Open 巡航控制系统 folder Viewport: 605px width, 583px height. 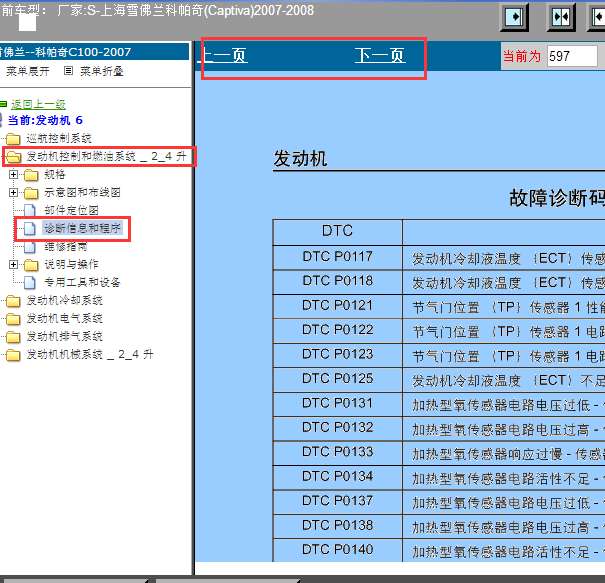coord(59,138)
